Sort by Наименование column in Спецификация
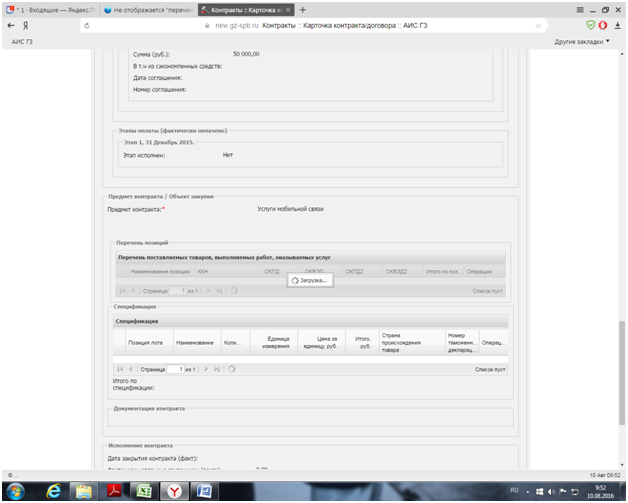This screenshot has height=503, width=628. click(197, 343)
